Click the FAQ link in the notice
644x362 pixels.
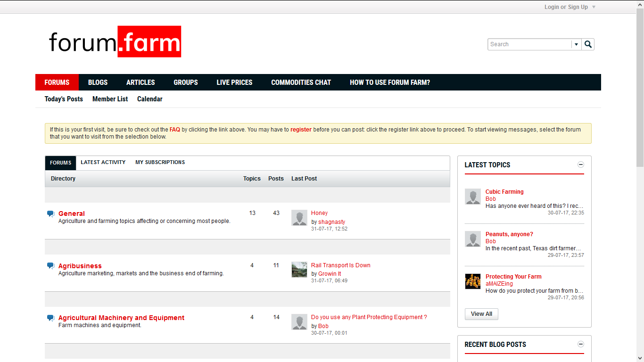pyautogui.click(x=175, y=130)
